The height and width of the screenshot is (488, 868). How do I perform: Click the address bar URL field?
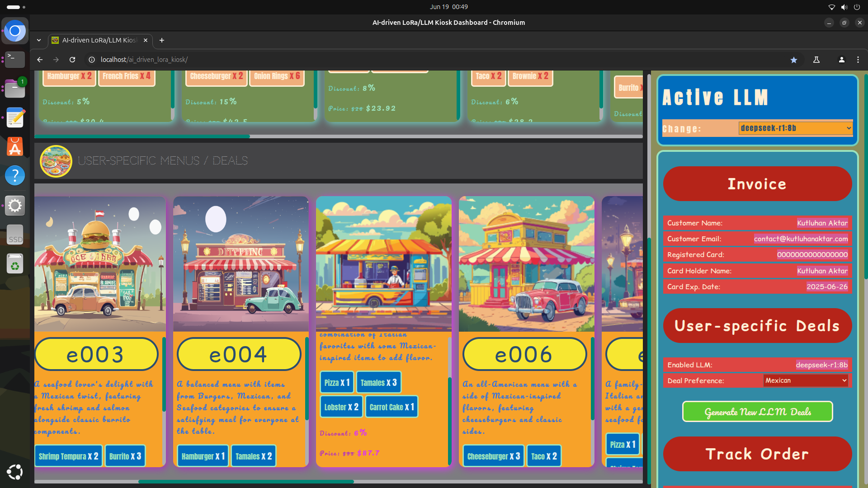pyautogui.click(x=434, y=60)
